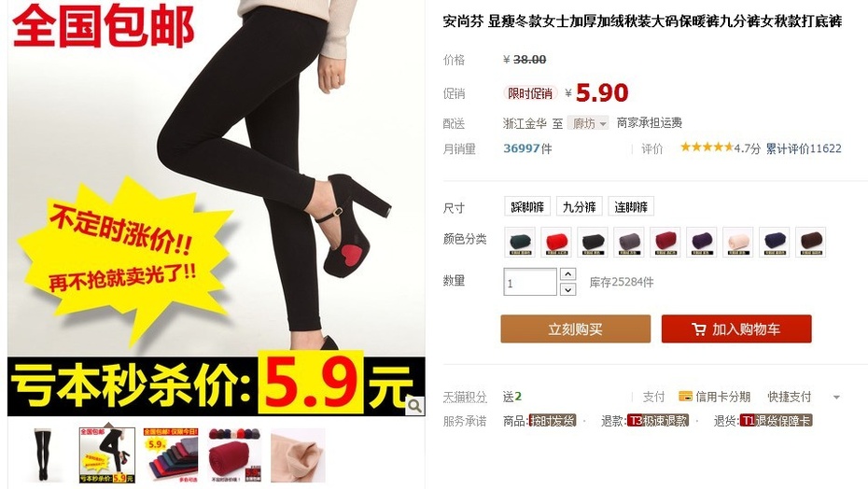Select the 连脚裤 size option

coord(631,206)
